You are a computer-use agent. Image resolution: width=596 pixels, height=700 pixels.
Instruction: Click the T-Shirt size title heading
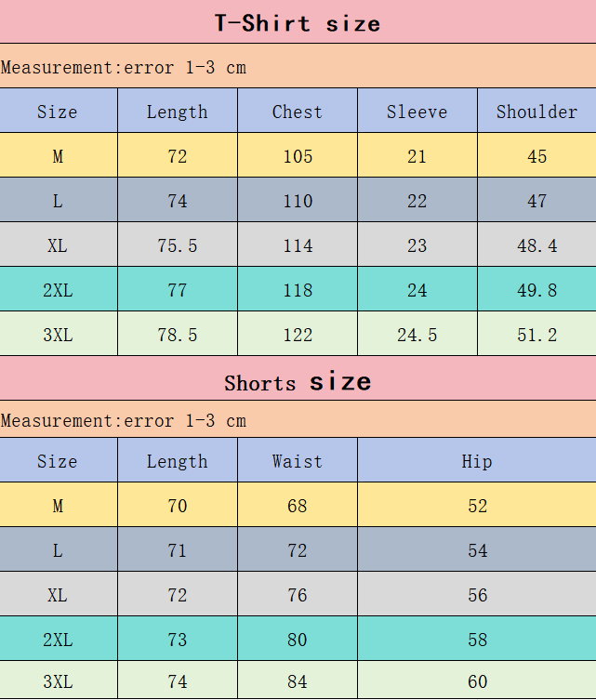point(298,23)
